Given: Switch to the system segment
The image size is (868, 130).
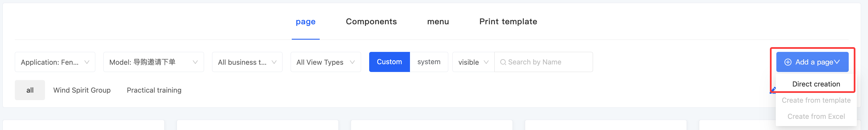Looking at the screenshot, I should 429,62.
